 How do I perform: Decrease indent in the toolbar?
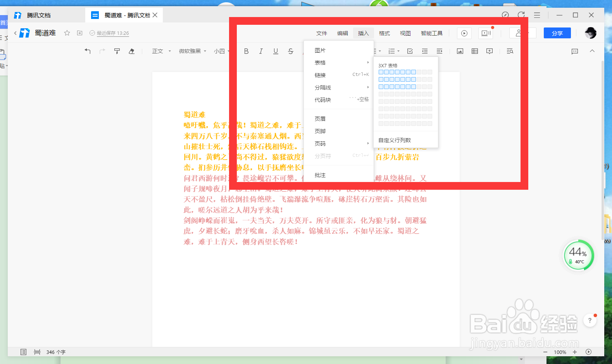coord(425,51)
